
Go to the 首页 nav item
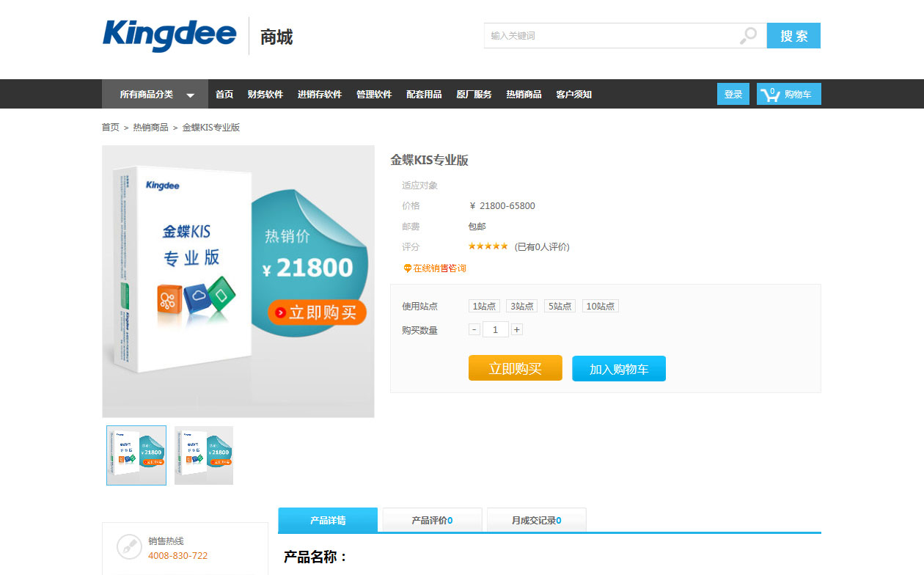(x=224, y=94)
